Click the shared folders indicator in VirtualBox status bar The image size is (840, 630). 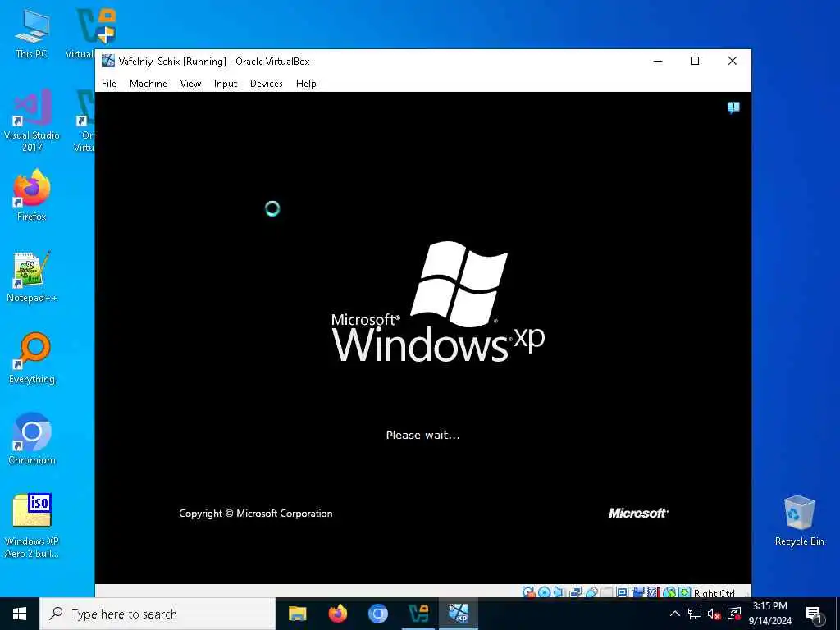[x=606, y=592]
